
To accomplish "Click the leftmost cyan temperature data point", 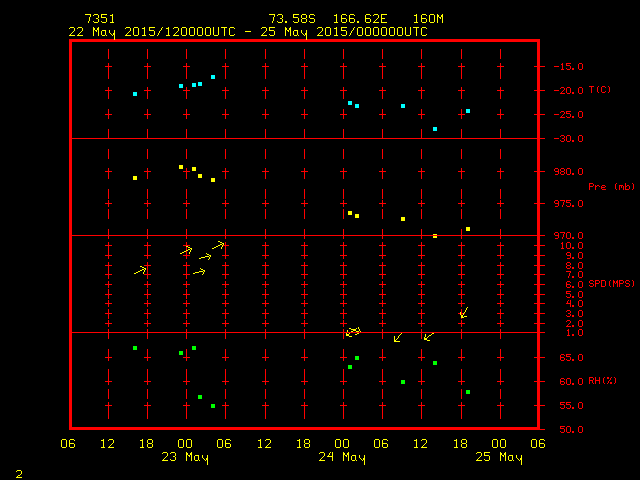I will point(135,94).
